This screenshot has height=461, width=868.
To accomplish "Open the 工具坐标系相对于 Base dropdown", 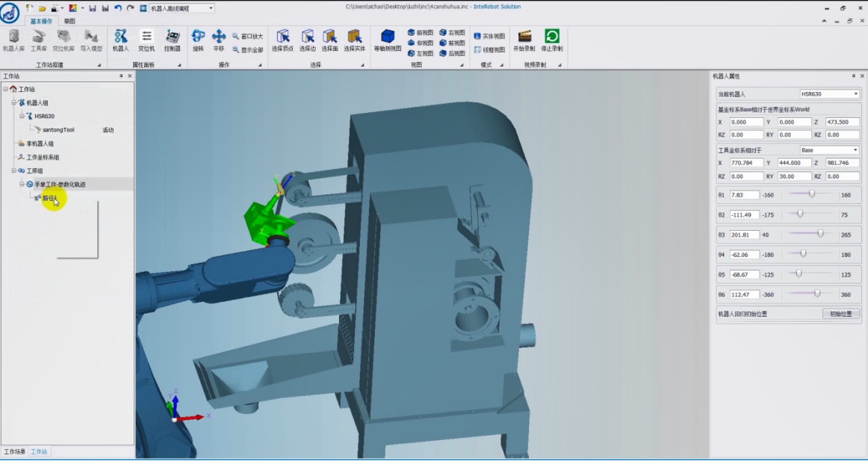I will click(x=829, y=150).
